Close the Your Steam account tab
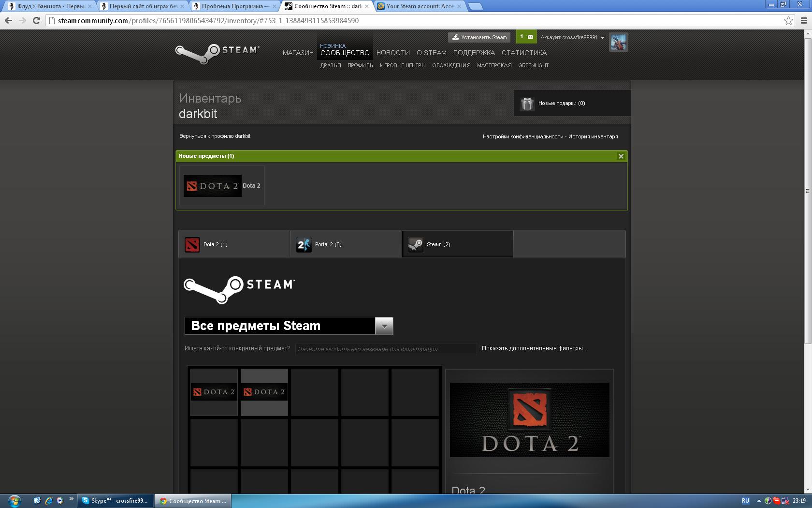This screenshot has width=812, height=508. point(459,6)
